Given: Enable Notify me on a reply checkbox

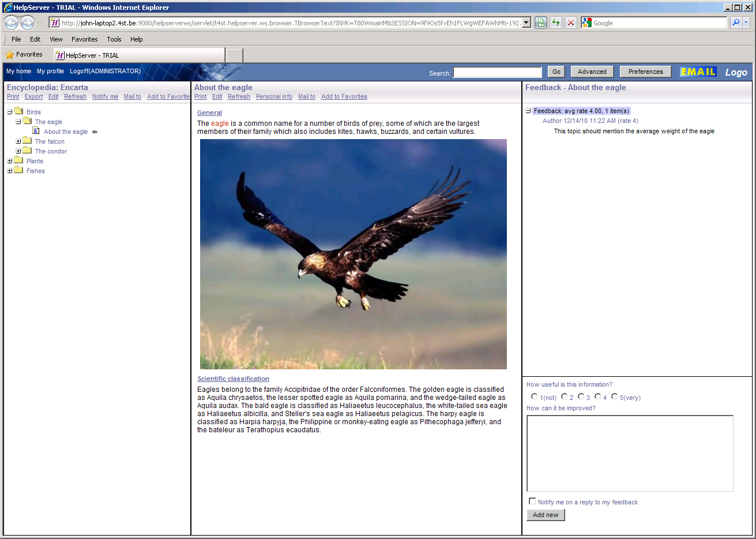Looking at the screenshot, I should pos(532,501).
